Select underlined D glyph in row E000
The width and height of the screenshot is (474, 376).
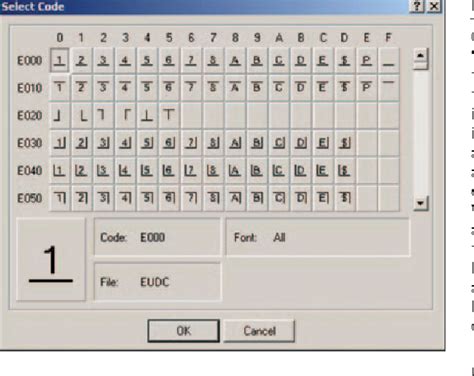pyautogui.click(x=301, y=60)
